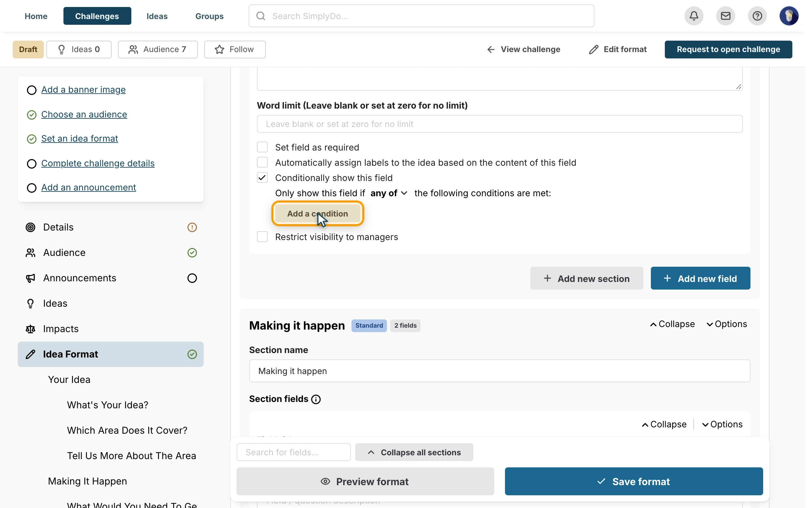
Task: Click Request to open challenge button
Action: coord(728,50)
